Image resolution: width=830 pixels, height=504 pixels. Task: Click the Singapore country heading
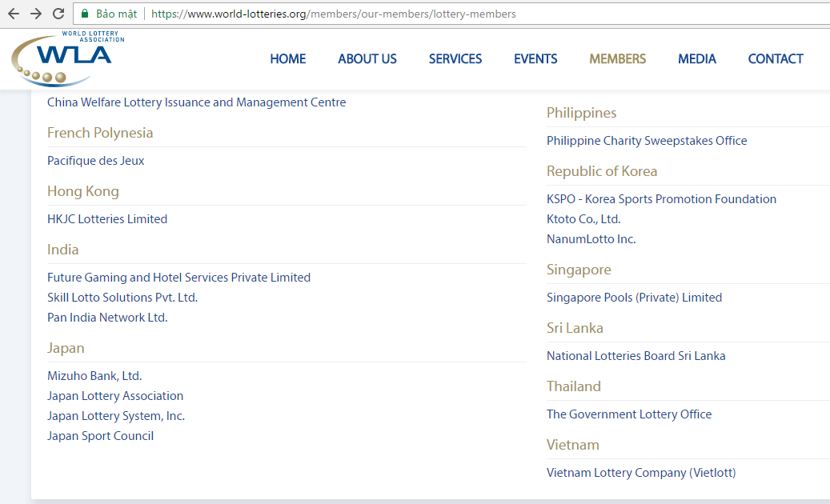(x=579, y=270)
